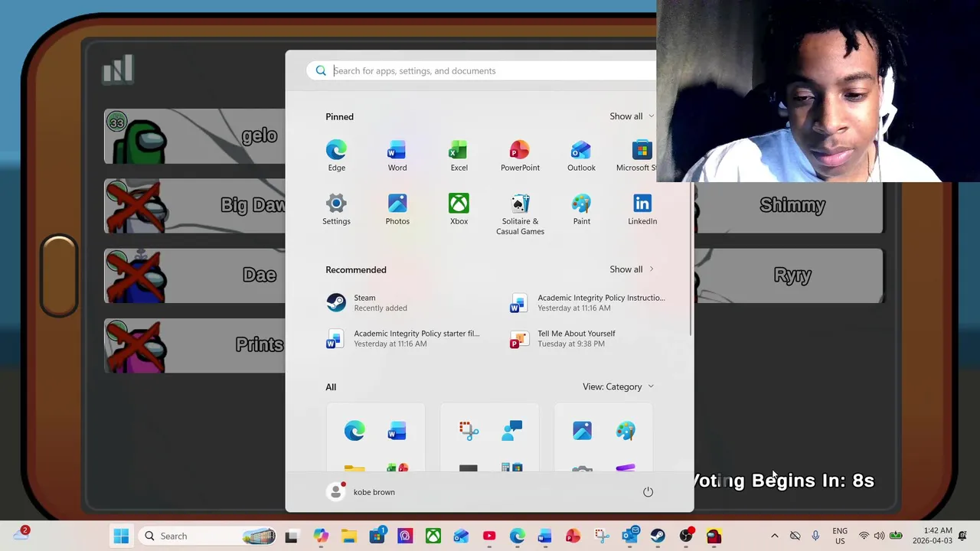The width and height of the screenshot is (980, 551).
Task: Show all pinned apps
Action: click(x=632, y=116)
